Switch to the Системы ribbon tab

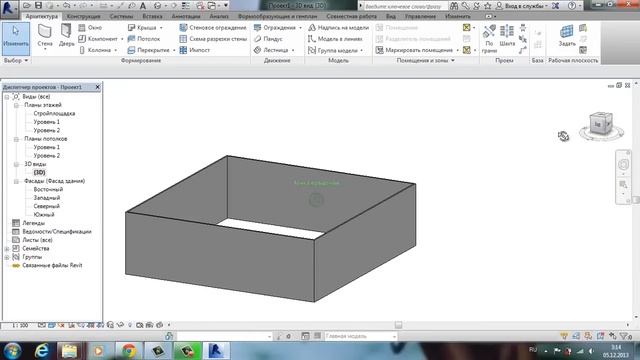click(121, 16)
